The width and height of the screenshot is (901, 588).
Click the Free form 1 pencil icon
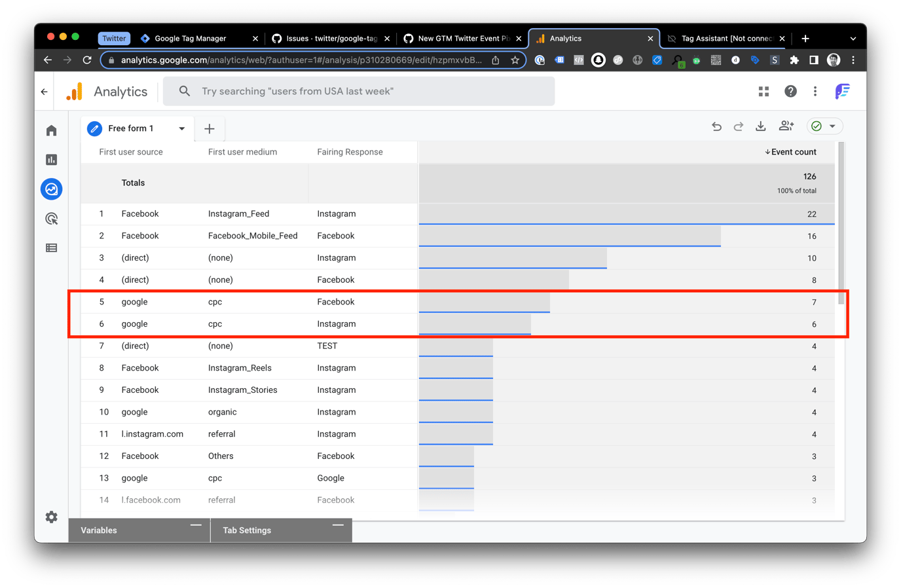click(95, 128)
